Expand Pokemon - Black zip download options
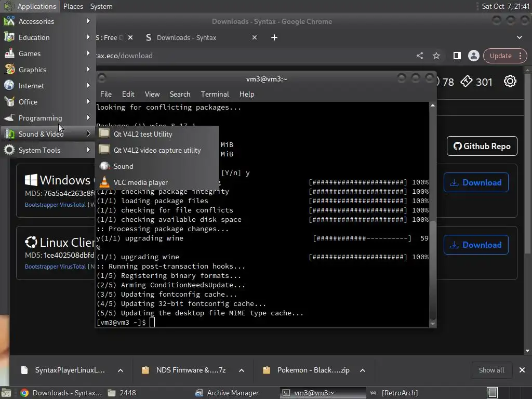 362,370
